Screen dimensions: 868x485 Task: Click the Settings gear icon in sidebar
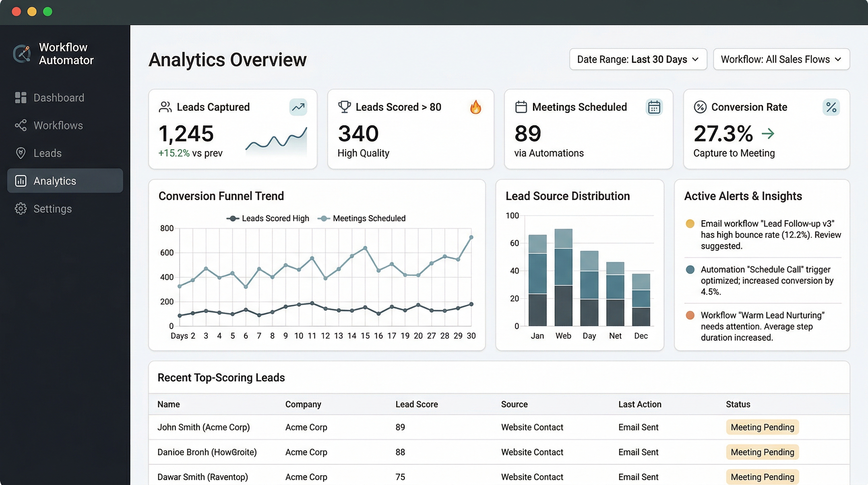tap(21, 209)
